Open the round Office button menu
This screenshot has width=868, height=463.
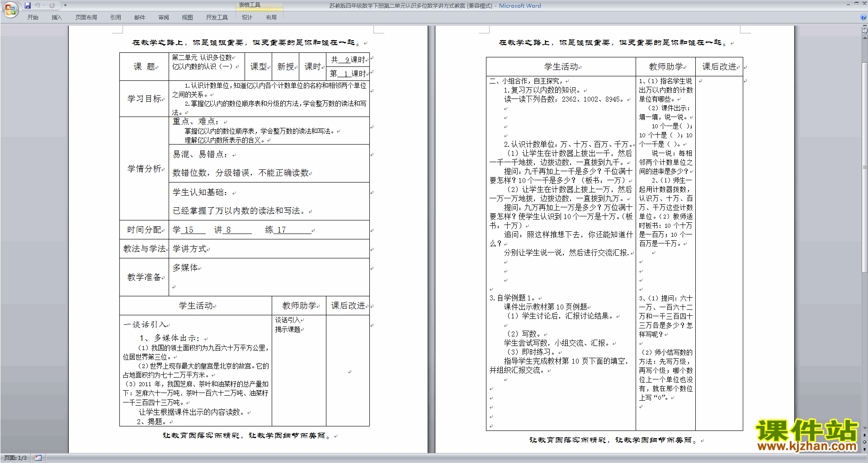click(x=10, y=9)
